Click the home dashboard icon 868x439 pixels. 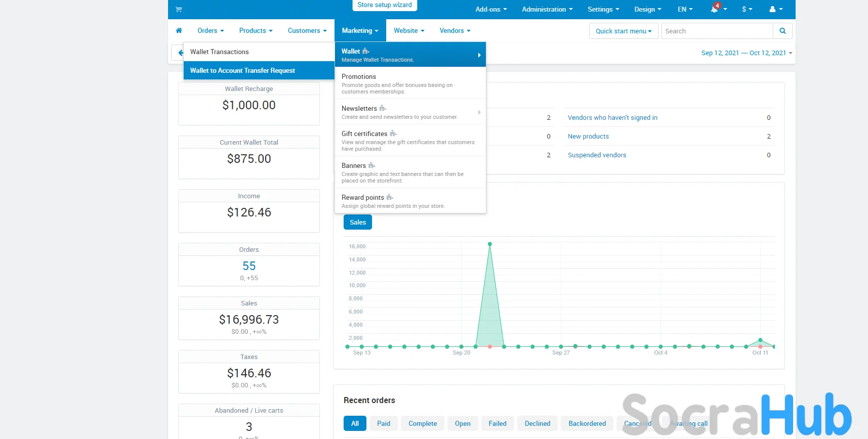179,30
